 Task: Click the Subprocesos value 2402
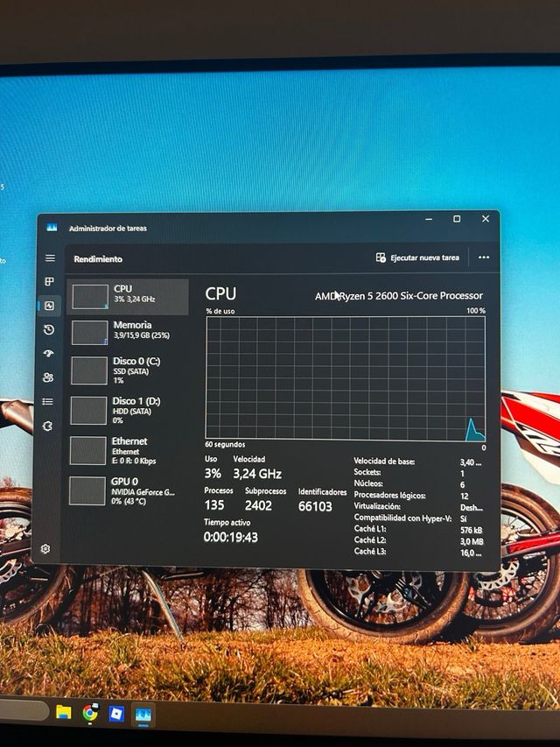(x=258, y=505)
